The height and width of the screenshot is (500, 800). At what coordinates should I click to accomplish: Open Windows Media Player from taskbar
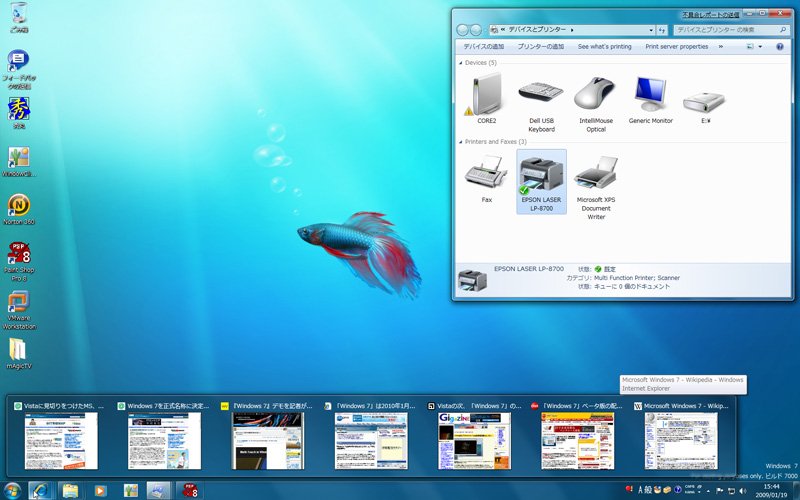[101, 490]
